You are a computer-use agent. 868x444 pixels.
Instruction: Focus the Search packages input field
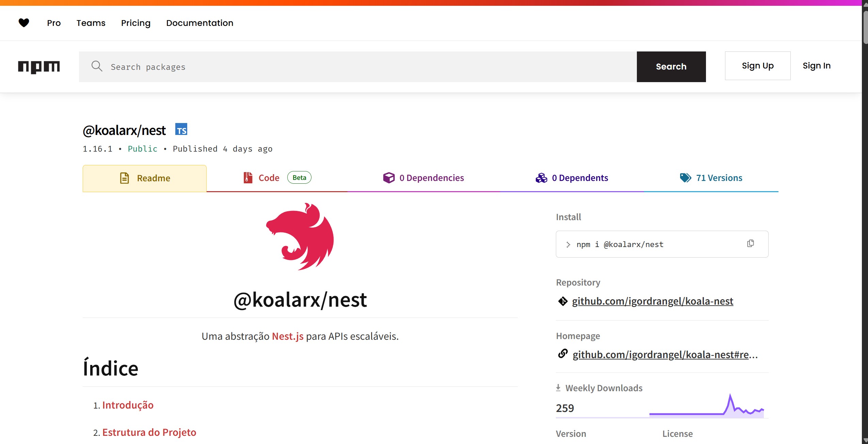pos(358,67)
